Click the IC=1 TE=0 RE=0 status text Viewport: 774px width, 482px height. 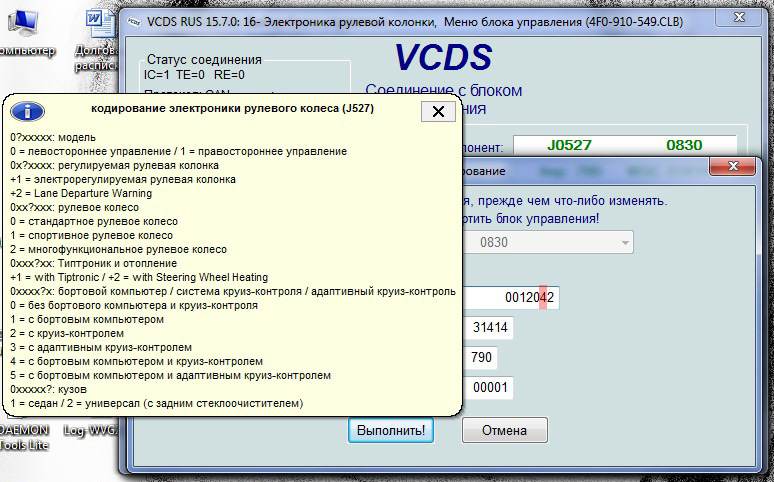pyautogui.click(x=194, y=75)
